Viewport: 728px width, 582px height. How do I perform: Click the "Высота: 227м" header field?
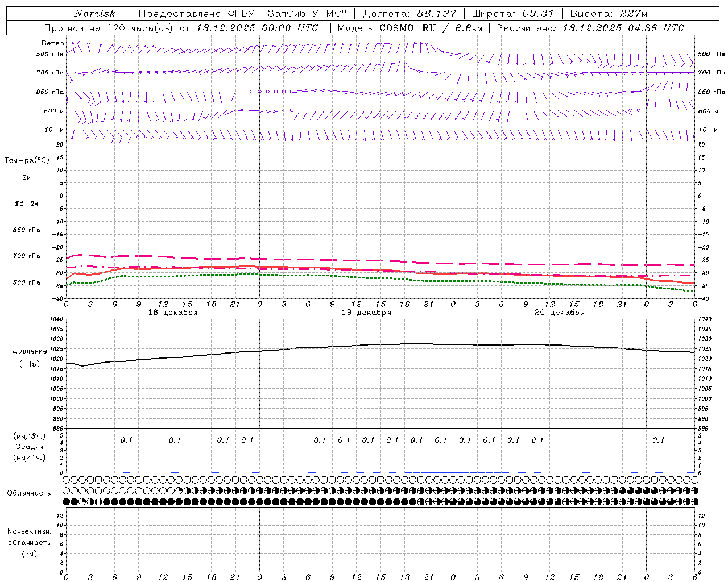point(609,14)
